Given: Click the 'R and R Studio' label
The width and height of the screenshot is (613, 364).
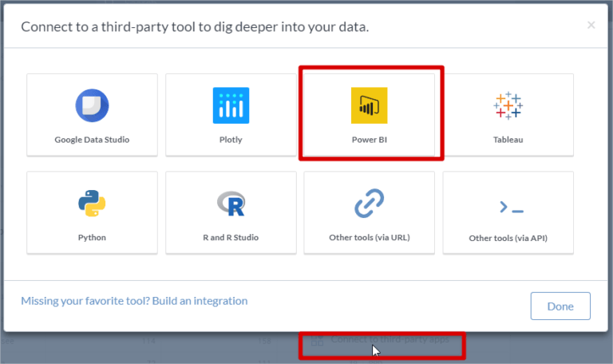Looking at the screenshot, I should tap(231, 237).
